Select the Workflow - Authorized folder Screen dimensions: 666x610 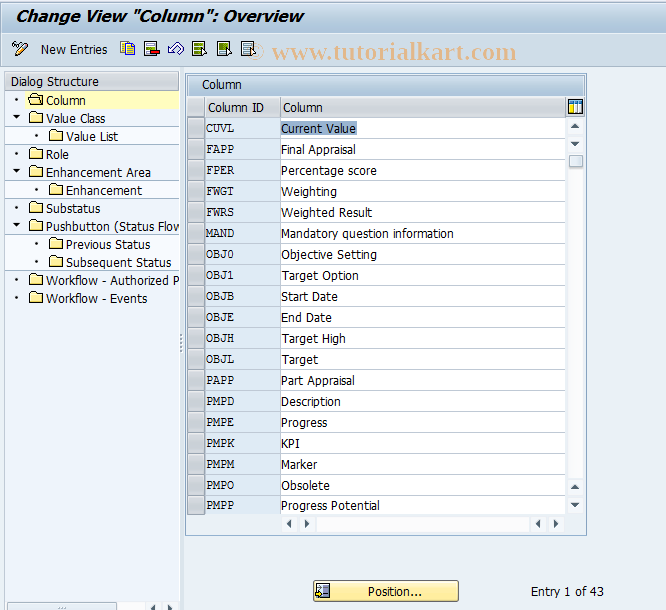tap(104, 280)
